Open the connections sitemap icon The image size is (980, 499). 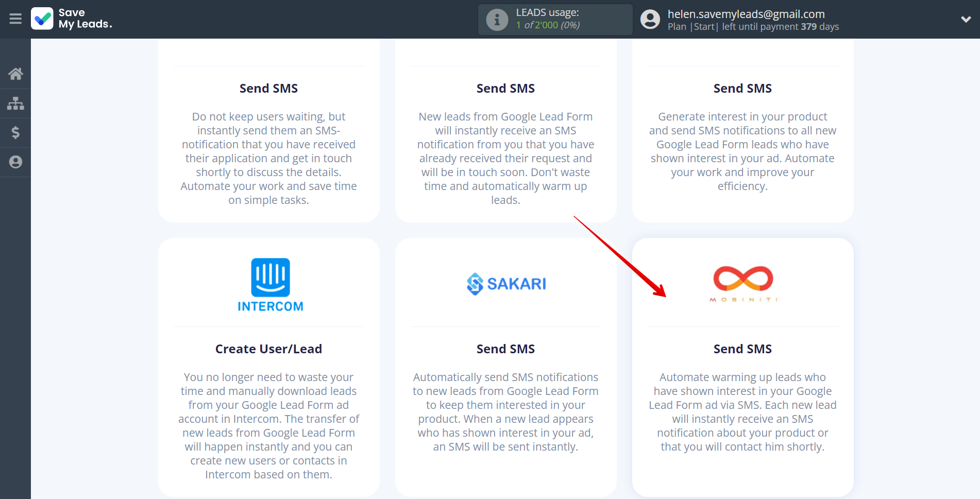(15, 104)
